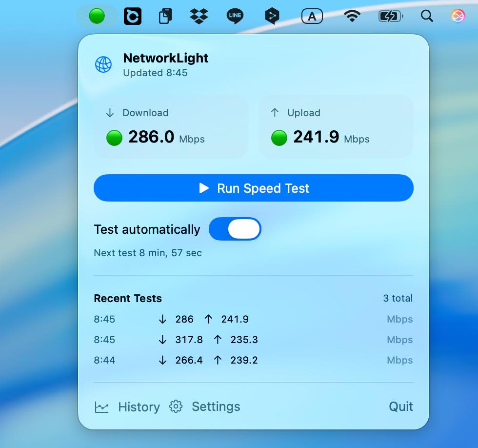
Task: Open the battery charging status menu
Action: pos(391,16)
